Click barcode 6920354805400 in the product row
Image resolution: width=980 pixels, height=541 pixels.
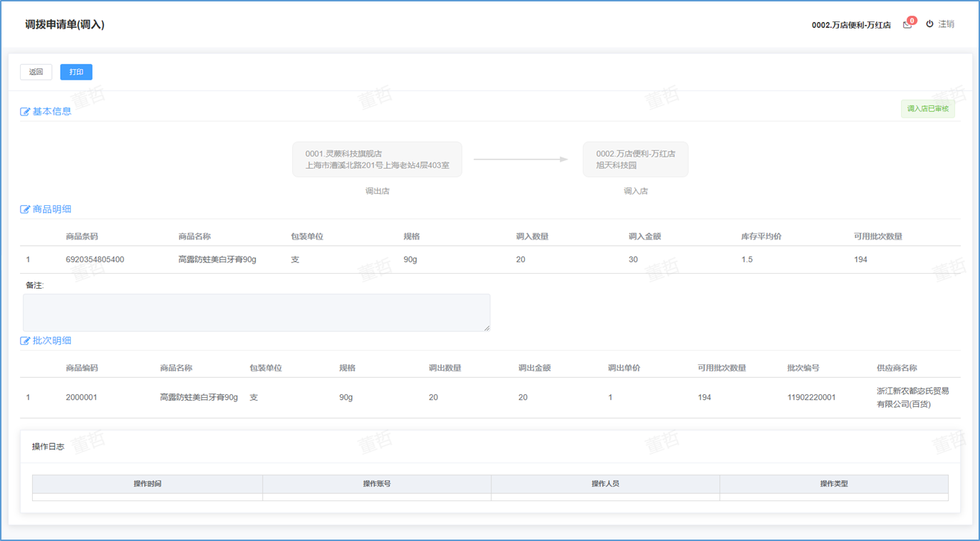(95, 259)
